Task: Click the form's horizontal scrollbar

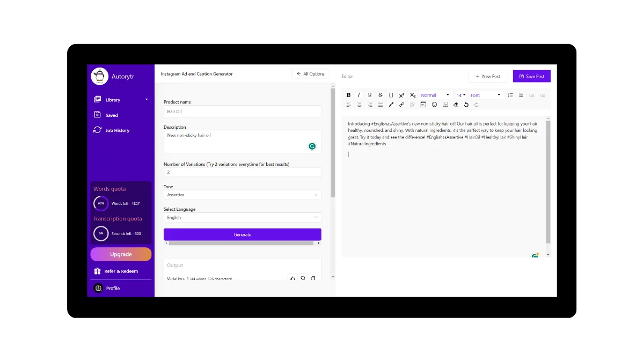Action: [241, 243]
